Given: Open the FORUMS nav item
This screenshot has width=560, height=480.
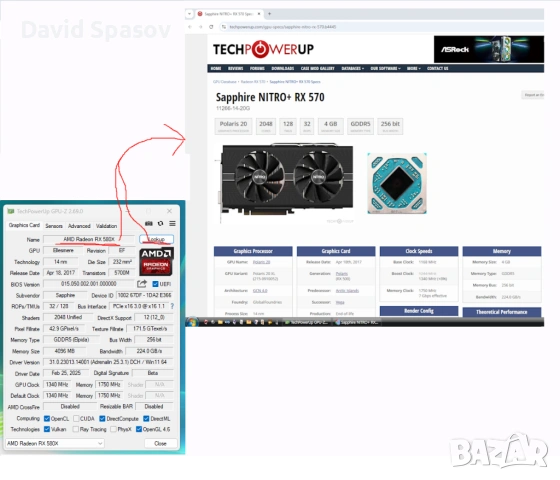Looking at the screenshot, I should click(257, 68).
